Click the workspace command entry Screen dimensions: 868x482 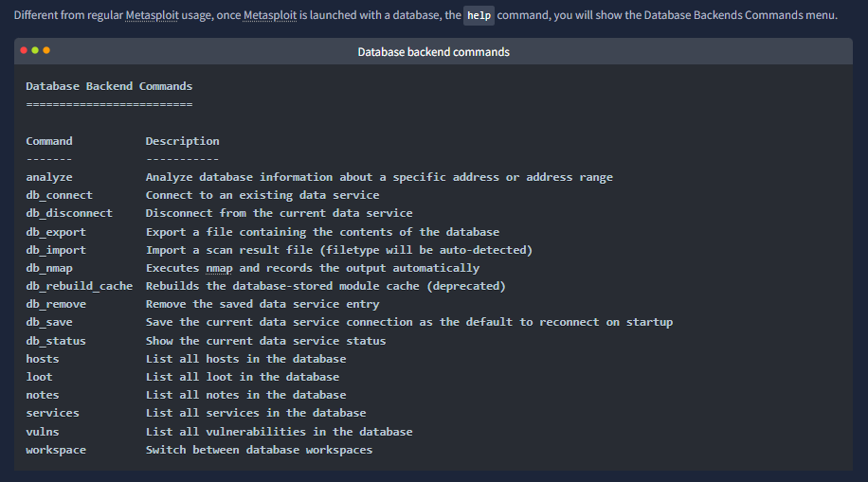[x=56, y=450]
